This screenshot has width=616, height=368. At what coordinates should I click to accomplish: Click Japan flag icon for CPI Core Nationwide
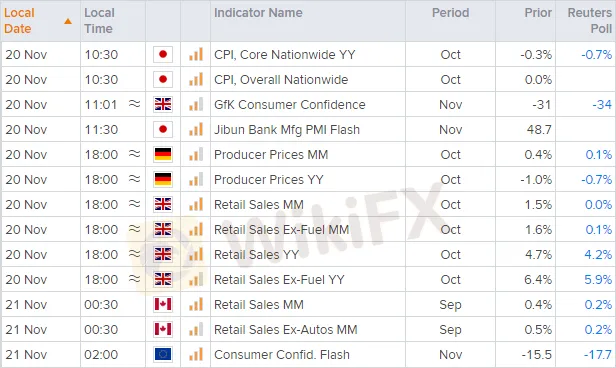[x=163, y=54]
